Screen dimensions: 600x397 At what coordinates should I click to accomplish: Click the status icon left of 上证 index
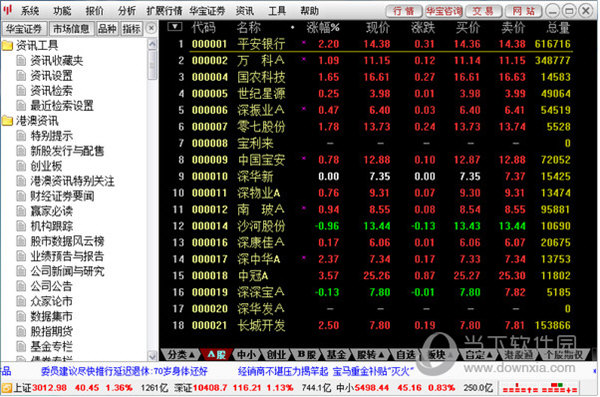tap(7, 388)
